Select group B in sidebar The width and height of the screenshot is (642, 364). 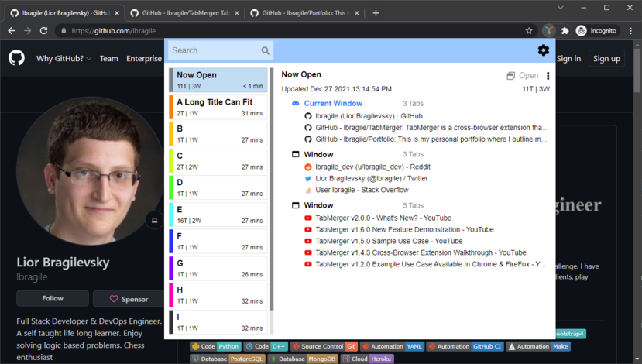(218, 133)
